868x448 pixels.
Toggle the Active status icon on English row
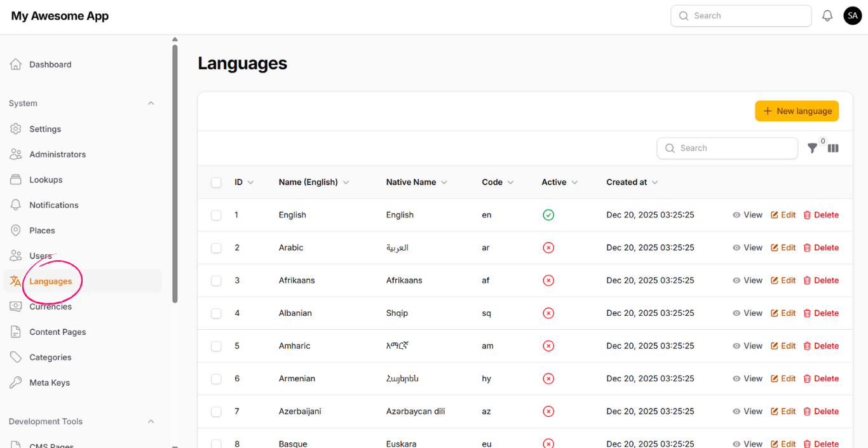548,215
